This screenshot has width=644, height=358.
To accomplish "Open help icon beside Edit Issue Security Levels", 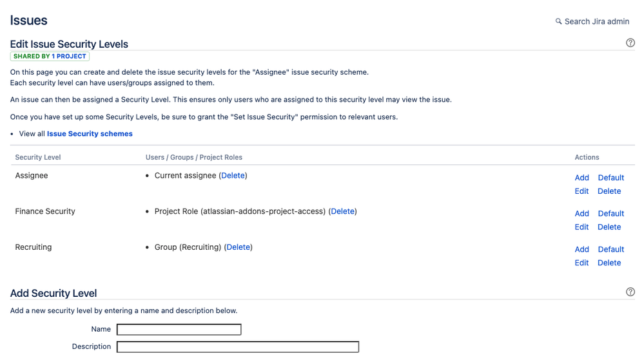I will pos(630,42).
